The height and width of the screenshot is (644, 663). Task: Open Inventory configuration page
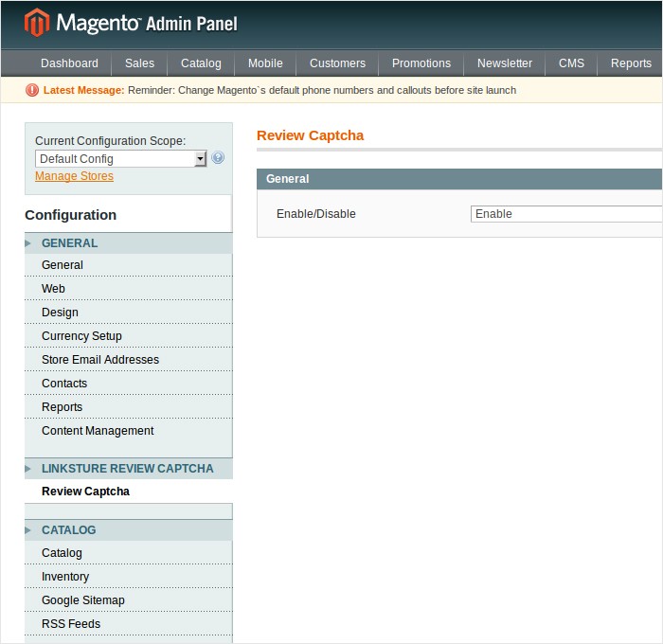(x=129, y=577)
